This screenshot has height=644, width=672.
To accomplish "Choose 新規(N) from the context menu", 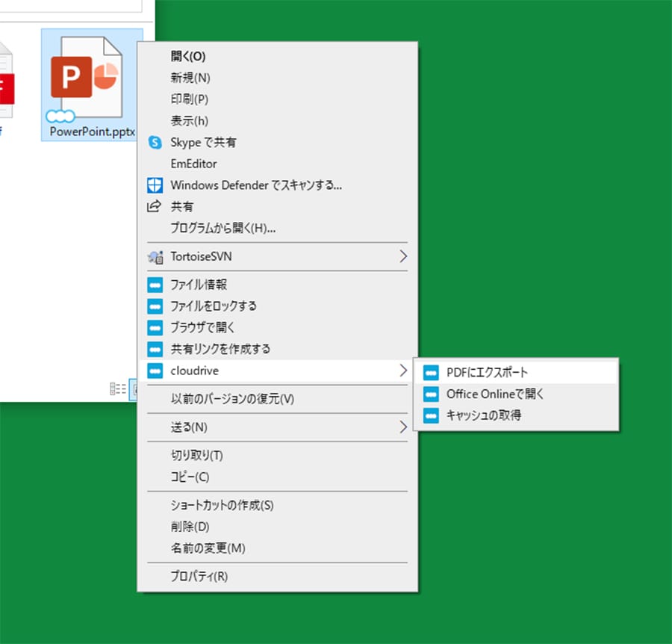I will [277, 78].
